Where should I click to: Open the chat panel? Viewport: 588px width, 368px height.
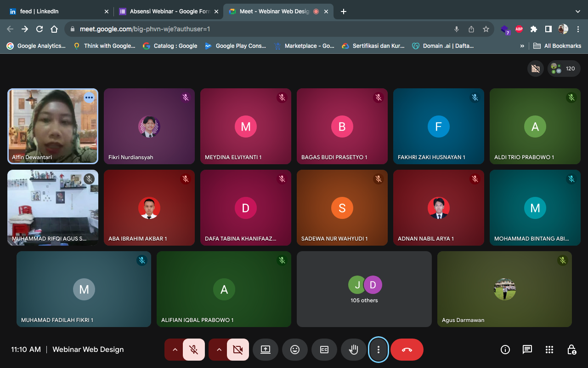point(527,350)
